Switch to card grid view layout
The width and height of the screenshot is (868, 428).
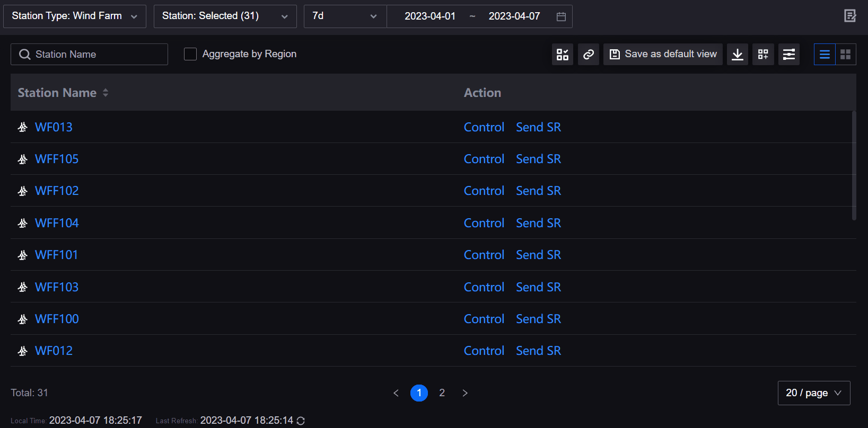click(x=846, y=54)
